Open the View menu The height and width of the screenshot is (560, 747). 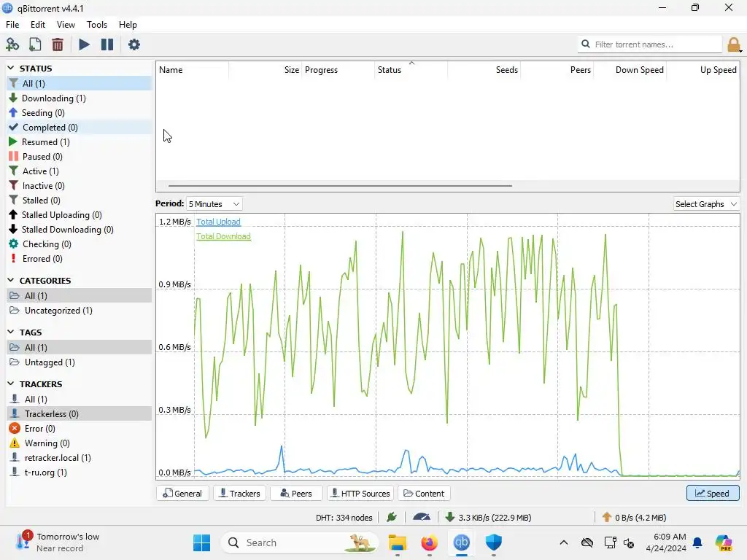[66, 25]
